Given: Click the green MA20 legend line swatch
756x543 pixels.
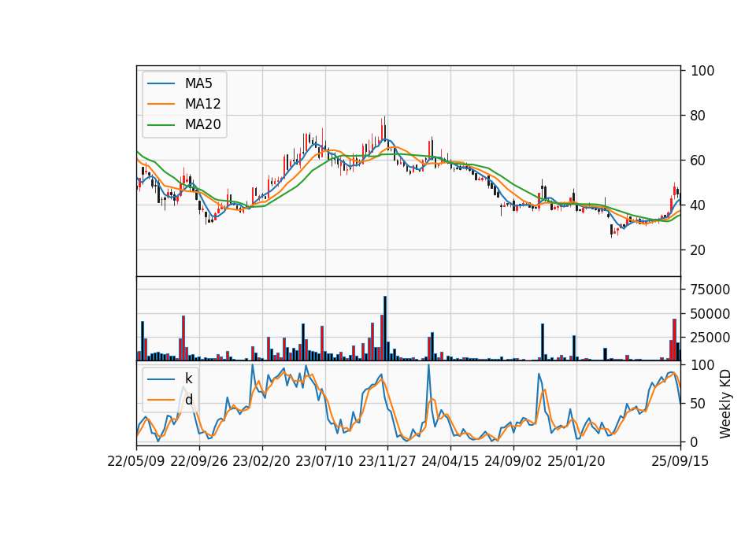Looking at the screenshot, I should tap(161, 125).
